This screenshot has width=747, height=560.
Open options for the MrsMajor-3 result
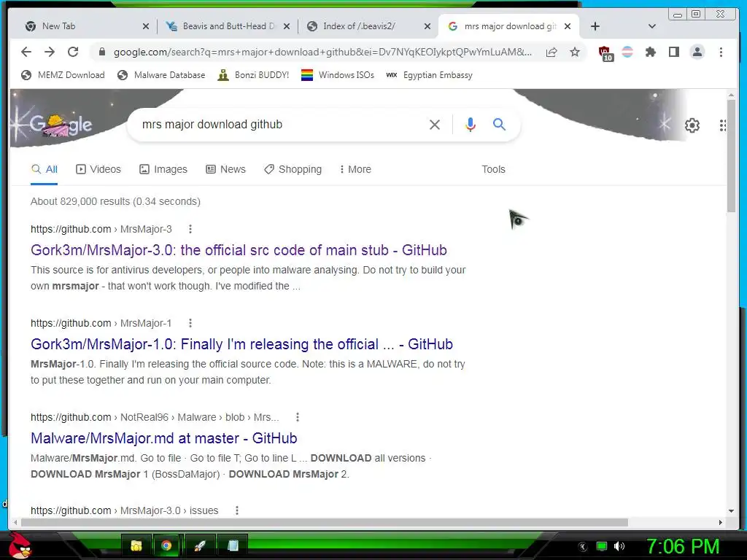pos(190,229)
